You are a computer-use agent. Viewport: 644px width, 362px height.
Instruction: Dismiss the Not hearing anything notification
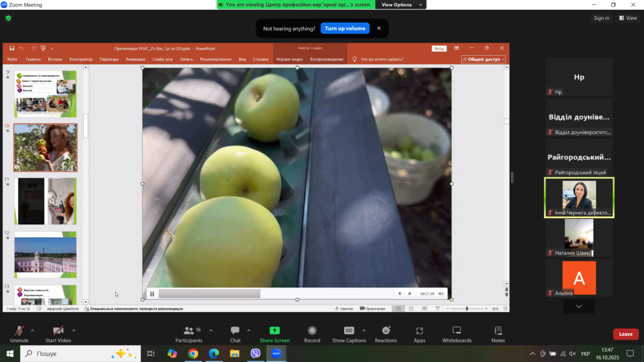379,28
